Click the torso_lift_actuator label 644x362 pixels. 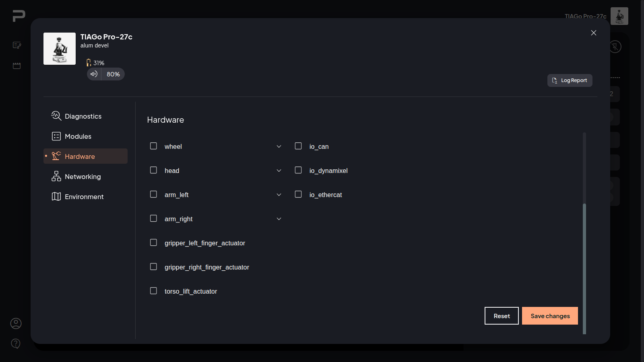pyautogui.click(x=191, y=291)
